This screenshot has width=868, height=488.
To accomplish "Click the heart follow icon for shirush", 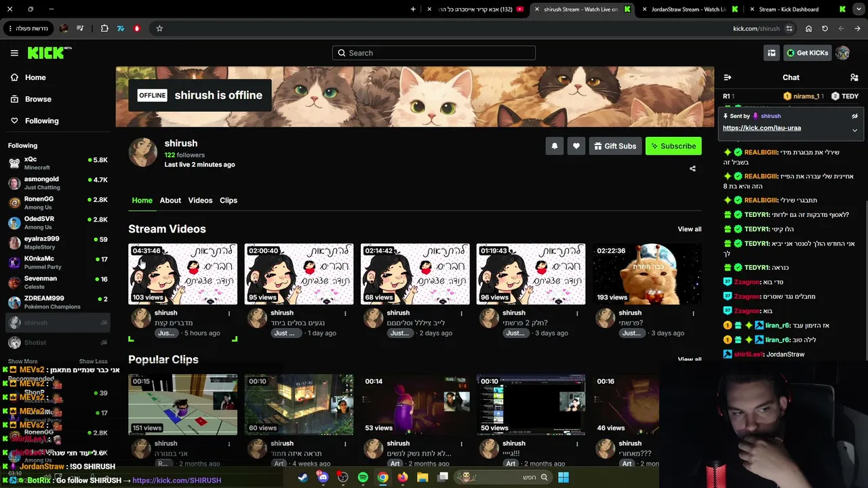I will click(576, 146).
